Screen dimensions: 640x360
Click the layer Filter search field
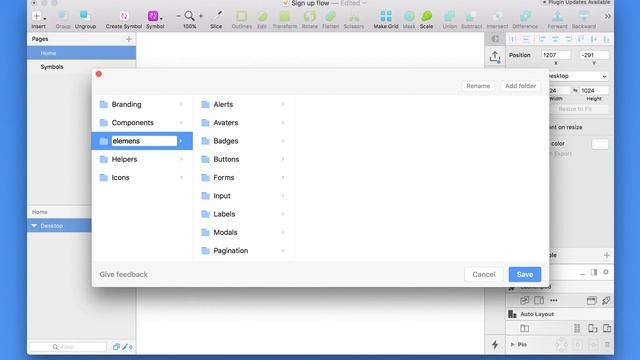click(68, 347)
